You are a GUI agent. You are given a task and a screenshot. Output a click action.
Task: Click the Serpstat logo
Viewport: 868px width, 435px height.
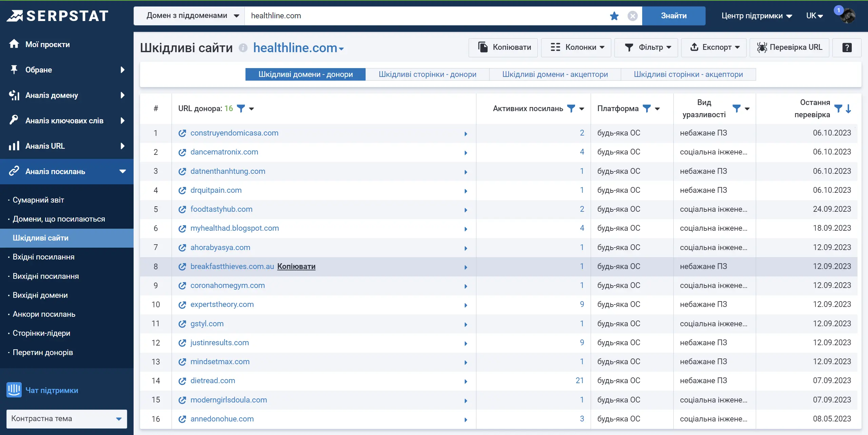click(x=58, y=16)
